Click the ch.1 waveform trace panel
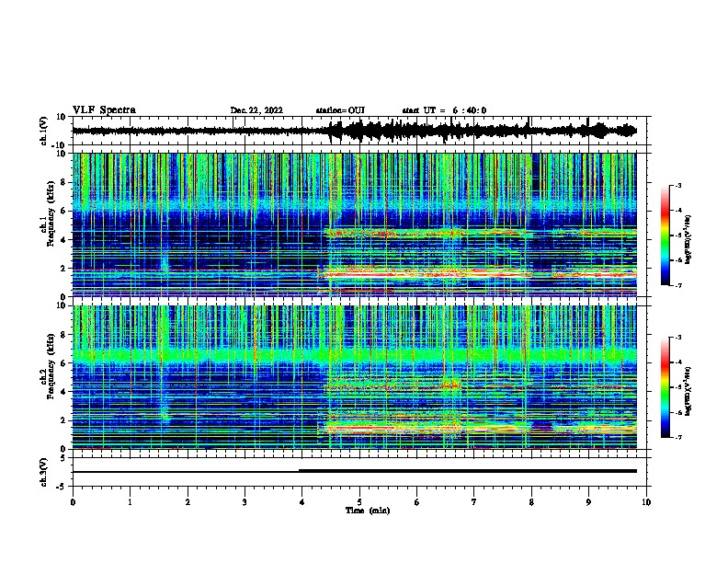 tap(361, 131)
